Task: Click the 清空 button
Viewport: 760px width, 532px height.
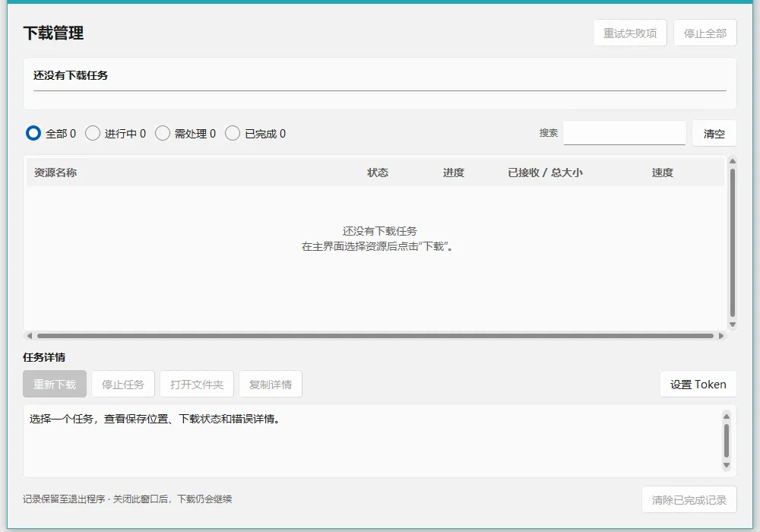Action: pyautogui.click(x=714, y=133)
